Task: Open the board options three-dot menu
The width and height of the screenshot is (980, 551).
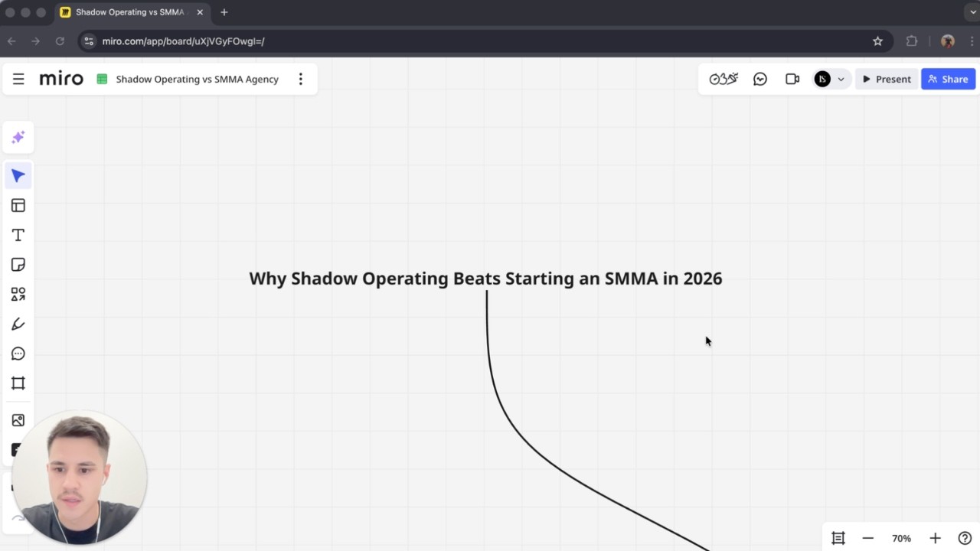Action: click(x=301, y=79)
